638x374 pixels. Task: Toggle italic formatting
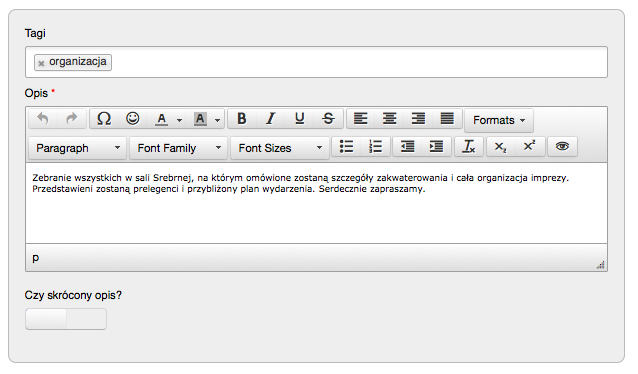271,119
